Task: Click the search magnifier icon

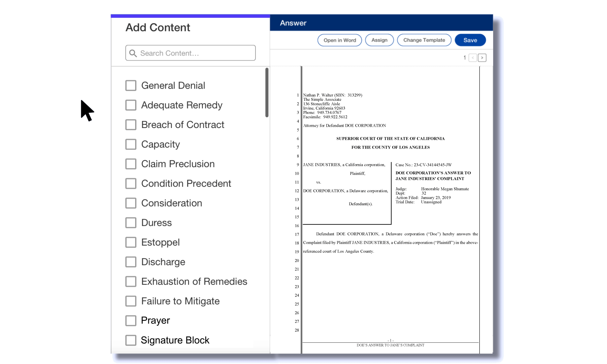Action: click(x=133, y=53)
